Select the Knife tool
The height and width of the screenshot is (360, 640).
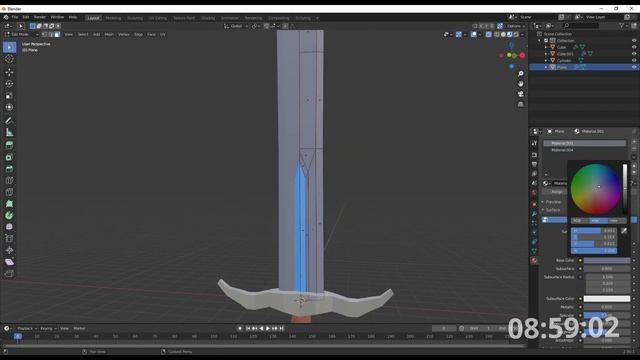(x=9, y=192)
